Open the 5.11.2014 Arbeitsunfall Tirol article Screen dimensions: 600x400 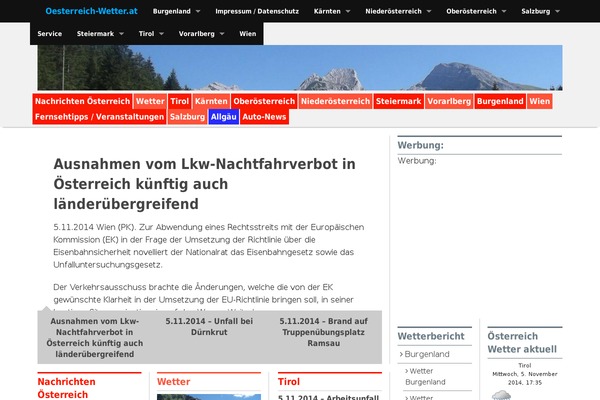pyautogui.click(x=329, y=397)
